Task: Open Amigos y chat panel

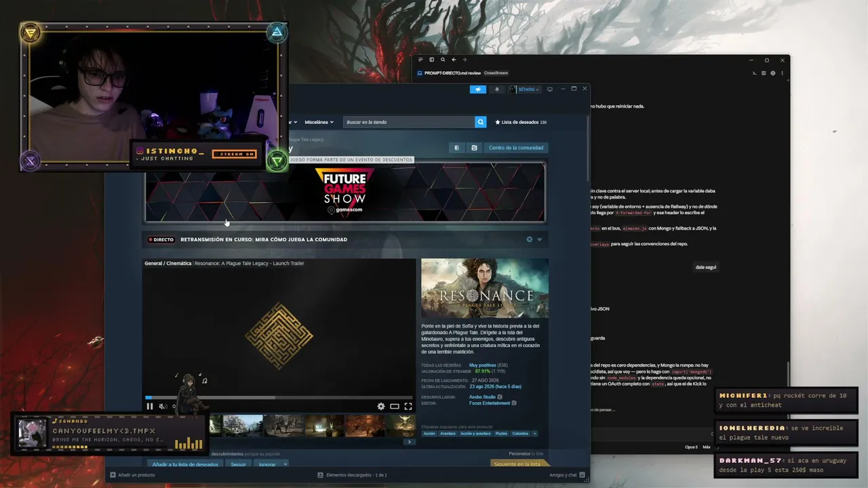Action: point(567,475)
